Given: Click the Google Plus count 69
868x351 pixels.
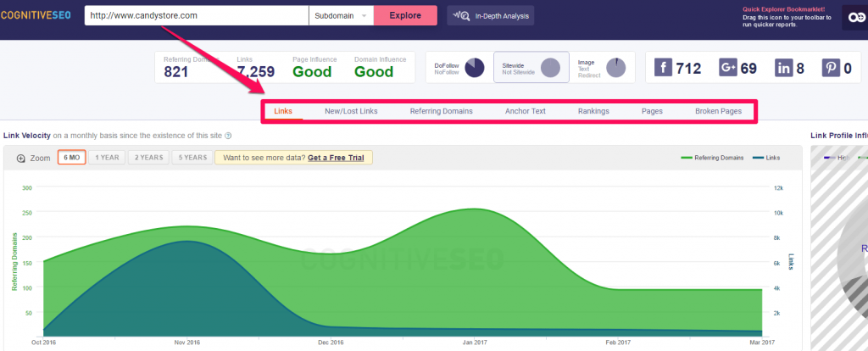Looking at the screenshot, I should pyautogui.click(x=748, y=69).
